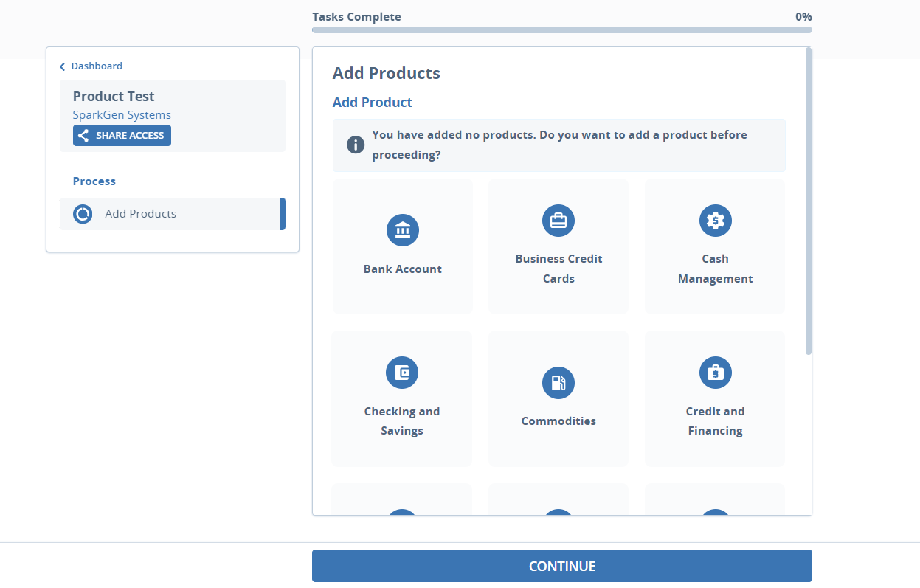This screenshot has height=588, width=920.
Task: Click the back chevron beside Dashboard
Action: pyautogui.click(x=62, y=66)
